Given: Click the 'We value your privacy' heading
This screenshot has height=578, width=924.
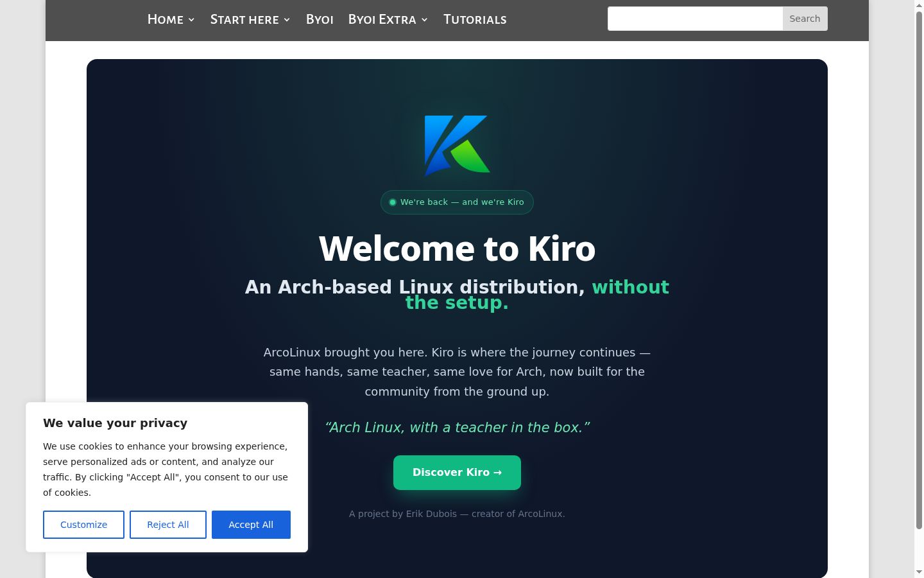Looking at the screenshot, I should [x=116, y=423].
